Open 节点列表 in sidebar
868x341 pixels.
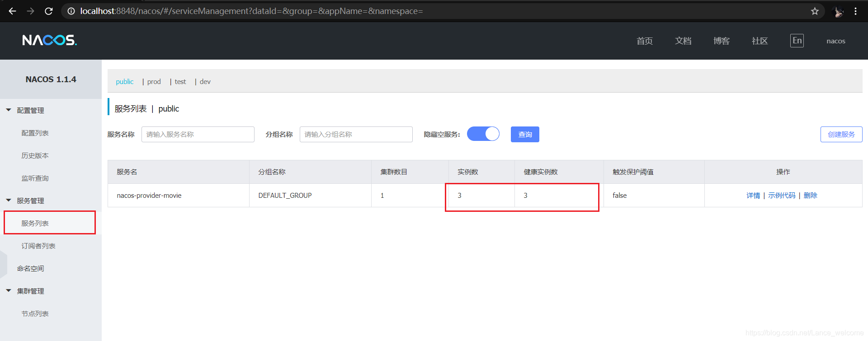(x=35, y=313)
